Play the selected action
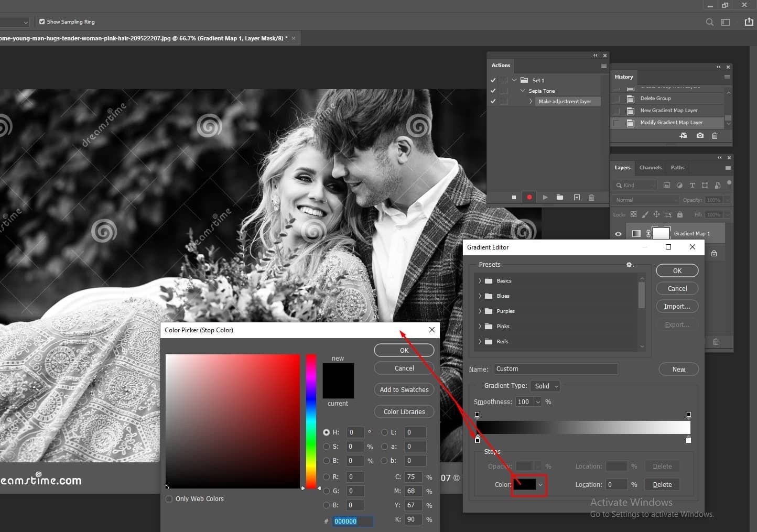The height and width of the screenshot is (532, 757). click(x=545, y=198)
